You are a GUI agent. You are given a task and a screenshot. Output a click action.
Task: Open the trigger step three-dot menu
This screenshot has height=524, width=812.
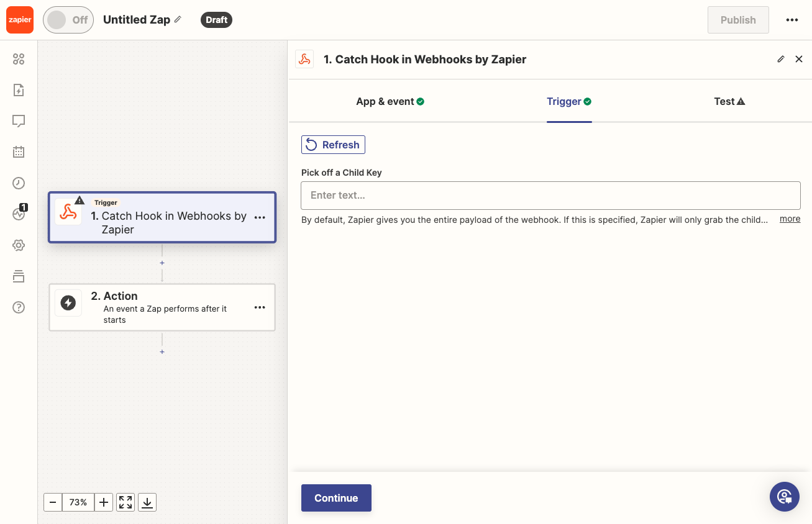coord(260,218)
